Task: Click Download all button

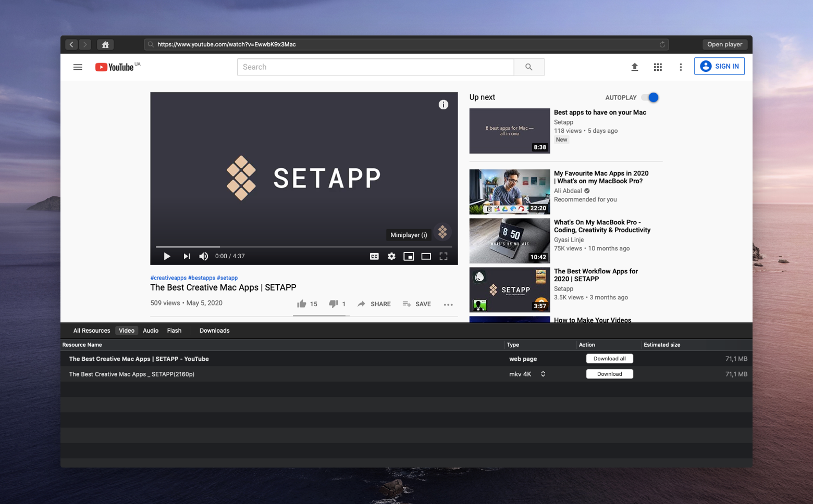Action: pyautogui.click(x=610, y=359)
